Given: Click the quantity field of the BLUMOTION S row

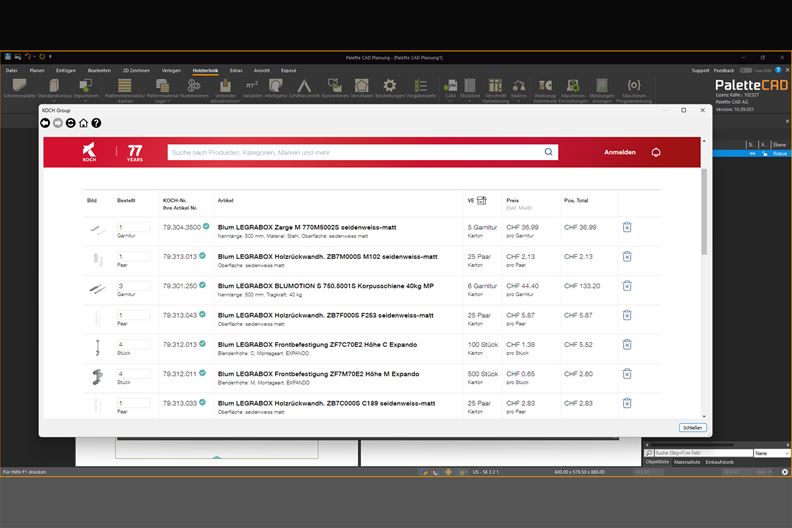Looking at the screenshot, I should (133, 286).
